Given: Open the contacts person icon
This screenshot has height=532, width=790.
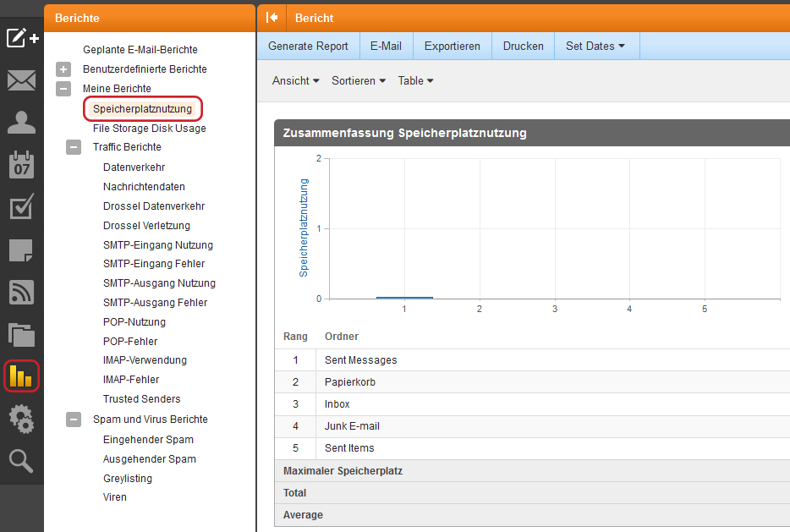Looking at the screenshot, I should click(x=21, y=123).
